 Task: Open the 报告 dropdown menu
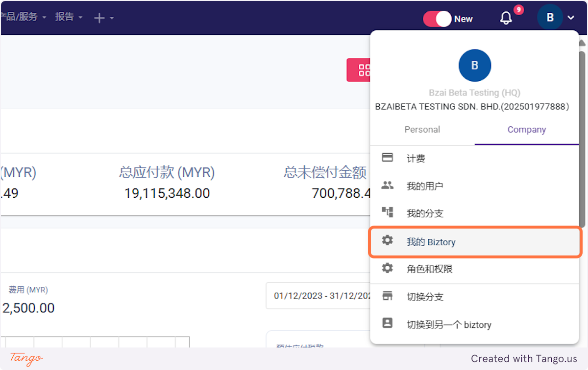coord(69,17)
